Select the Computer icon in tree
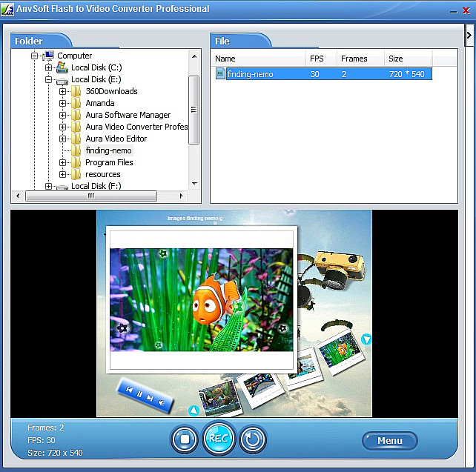476x472 pixels. [49, 56]
